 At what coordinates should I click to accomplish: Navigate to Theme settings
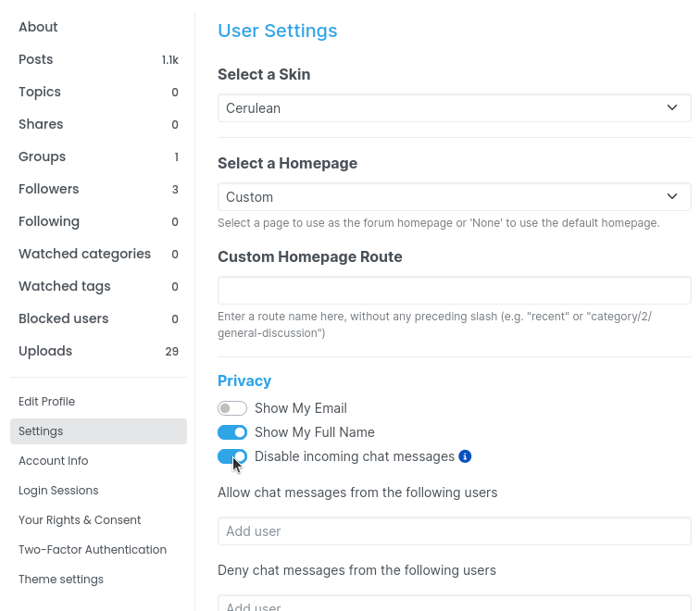tap(61, 580)
